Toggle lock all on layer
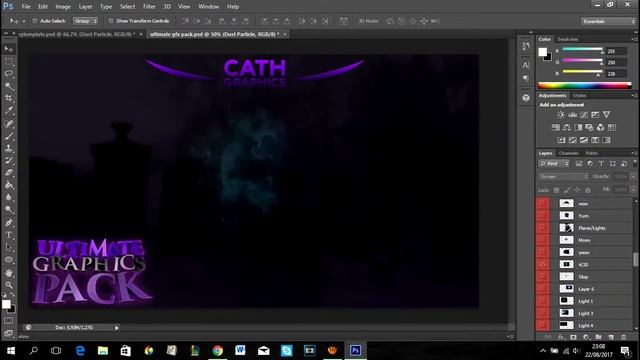 pyautogui.click(x=588, y=190)
